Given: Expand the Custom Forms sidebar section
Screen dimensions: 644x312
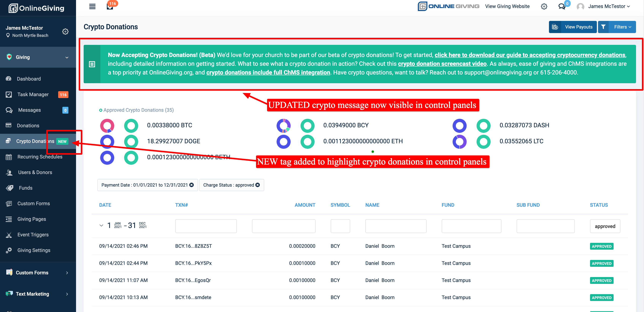Looking at the screenshot, I should click(67, 273).
